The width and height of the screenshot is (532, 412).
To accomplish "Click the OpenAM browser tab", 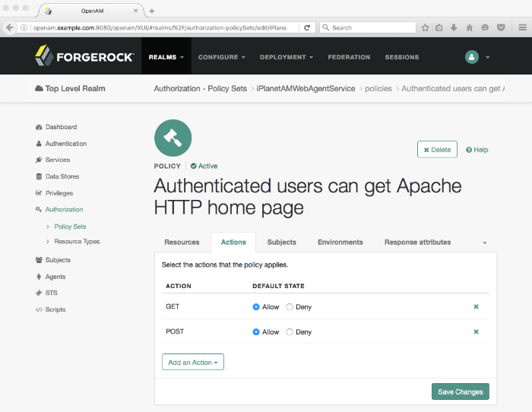I will [92, 11].
